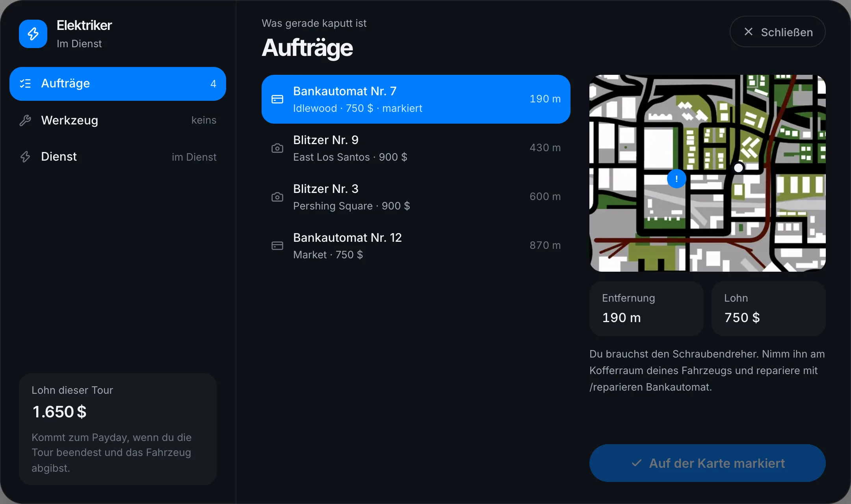Select job Bankautomat Nr. 7 in Idlewood
Viewport: 851px width, 504px height.
point(416,99)
